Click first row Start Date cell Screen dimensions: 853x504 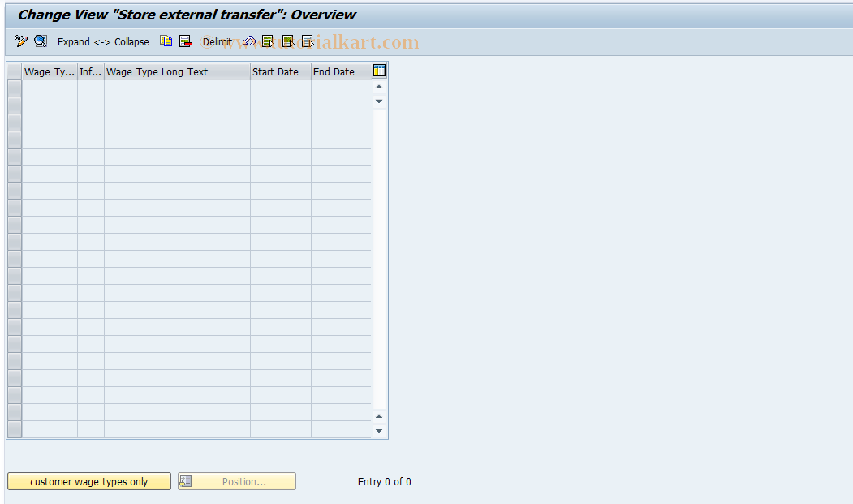281,88
